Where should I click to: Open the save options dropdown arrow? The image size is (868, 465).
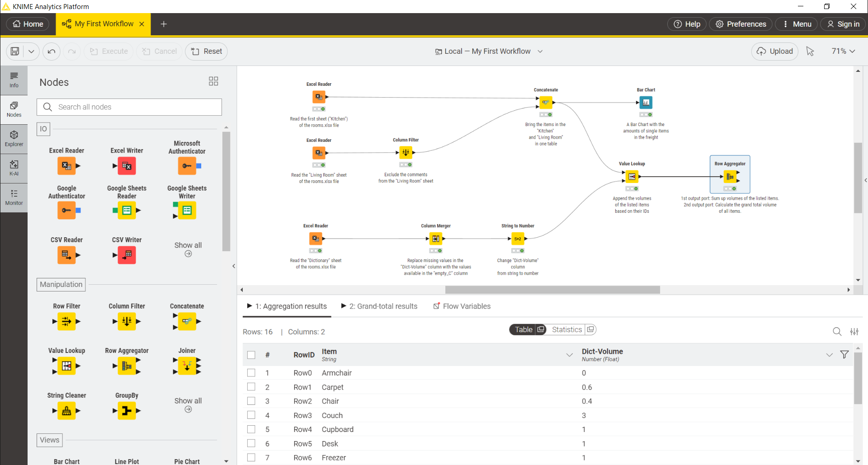pos(31,51)
